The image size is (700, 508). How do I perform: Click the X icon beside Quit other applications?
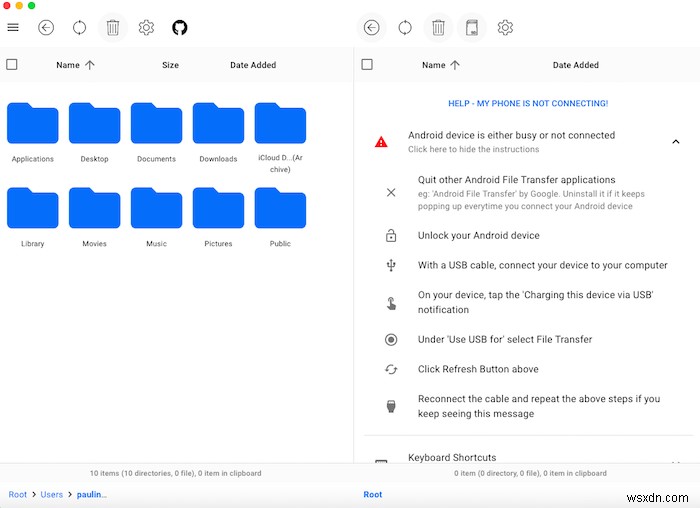[x=391, y=192]
